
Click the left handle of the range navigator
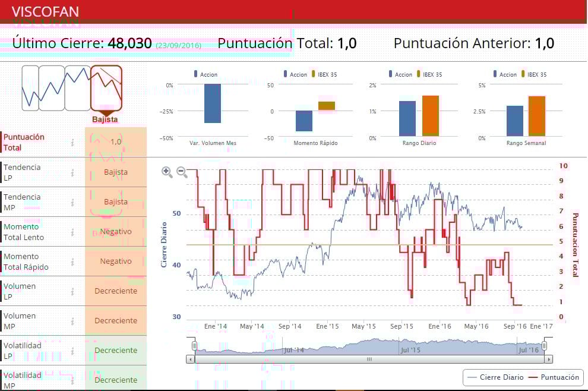[x=194, y=346]
